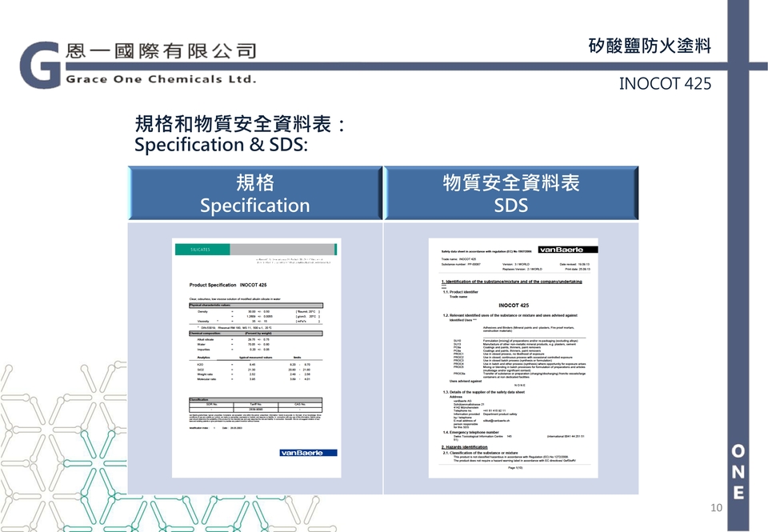Select the 恩一國際有限公司 company name
The width and height of the screenshot is (768, 532).
tap(162, 52)
